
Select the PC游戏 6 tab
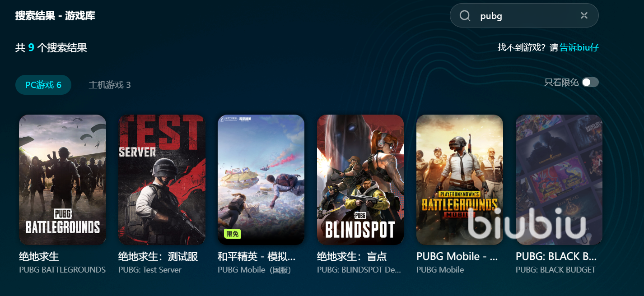[x=43, y=85]
